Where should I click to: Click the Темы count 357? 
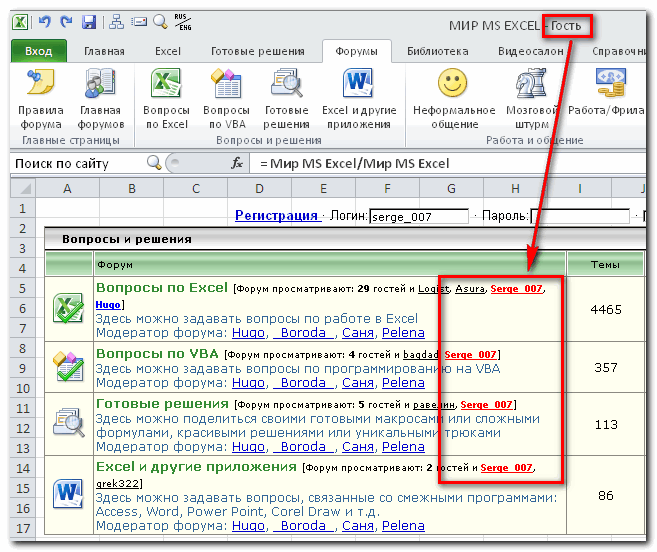tap(605, 367)
